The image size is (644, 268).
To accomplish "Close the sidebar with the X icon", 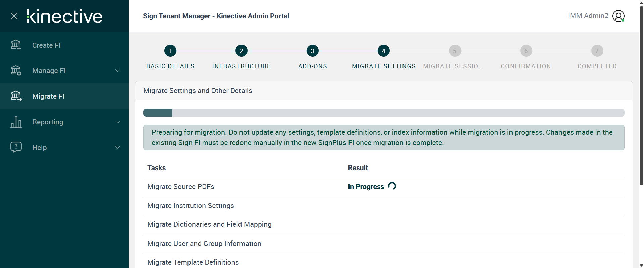I will [14, 16].
